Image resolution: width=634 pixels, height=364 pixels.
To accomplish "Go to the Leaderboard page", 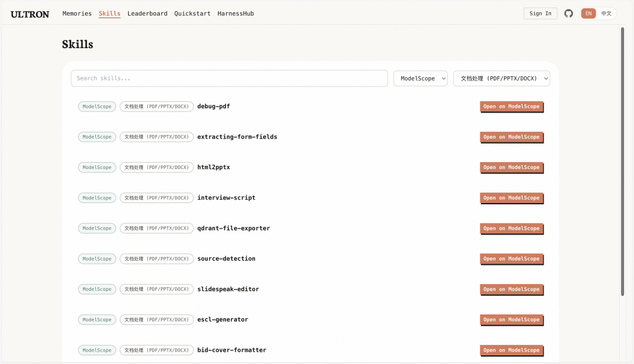I will point(147,14).
